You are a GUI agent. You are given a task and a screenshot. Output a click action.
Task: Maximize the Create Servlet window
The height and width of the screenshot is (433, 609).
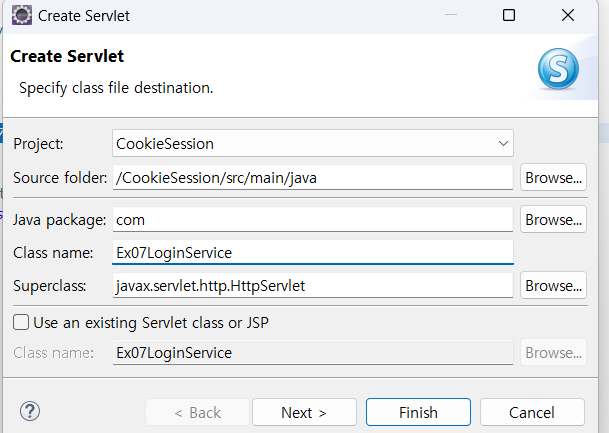coord(509,16)
